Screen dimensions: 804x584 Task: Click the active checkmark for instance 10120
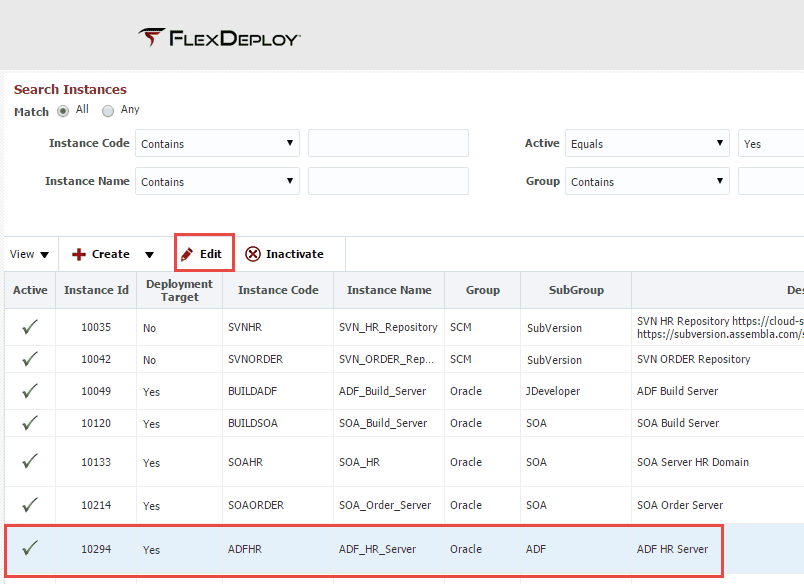(30, 422)
